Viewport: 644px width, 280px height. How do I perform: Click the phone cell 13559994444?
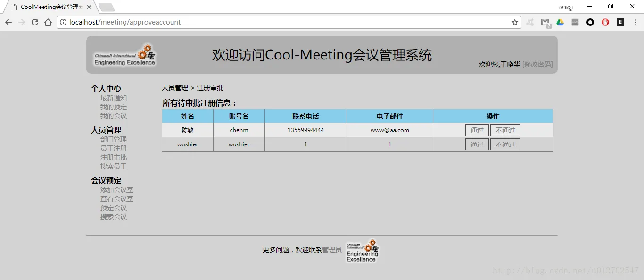pyautogui.click(x=305, y=130)
